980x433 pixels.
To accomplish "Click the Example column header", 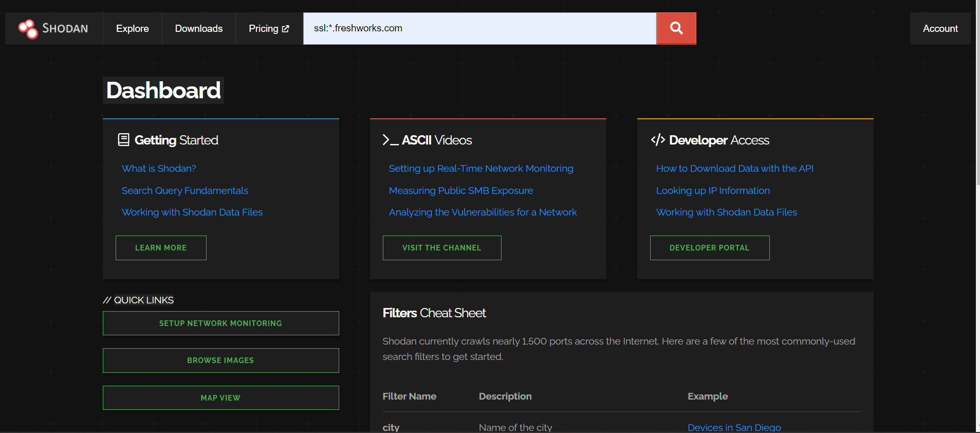I will 708,396.
